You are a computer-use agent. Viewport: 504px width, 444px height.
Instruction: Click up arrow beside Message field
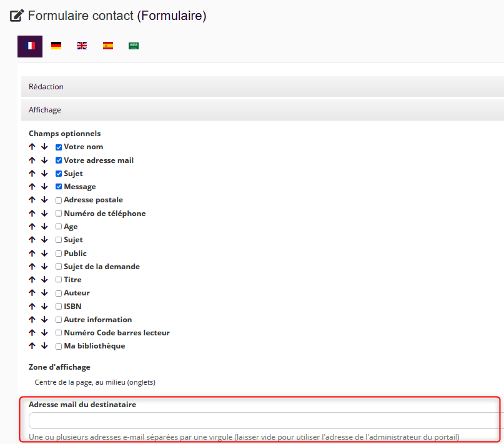pos(32,187)
